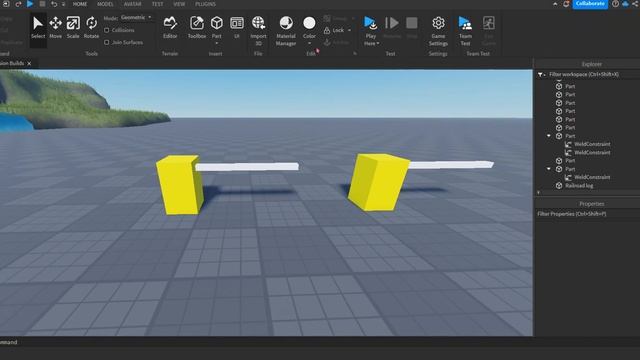Open the Lock dropdown arrow
Viewport: 640px width, 360px height.
(x=349, y=30)
